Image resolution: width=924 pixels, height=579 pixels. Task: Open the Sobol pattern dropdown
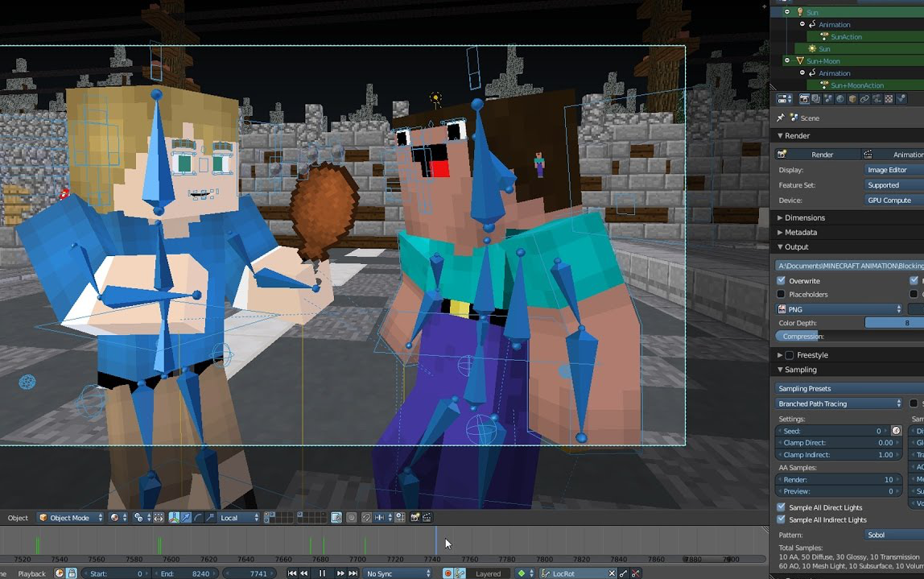(x=894, y=535)
